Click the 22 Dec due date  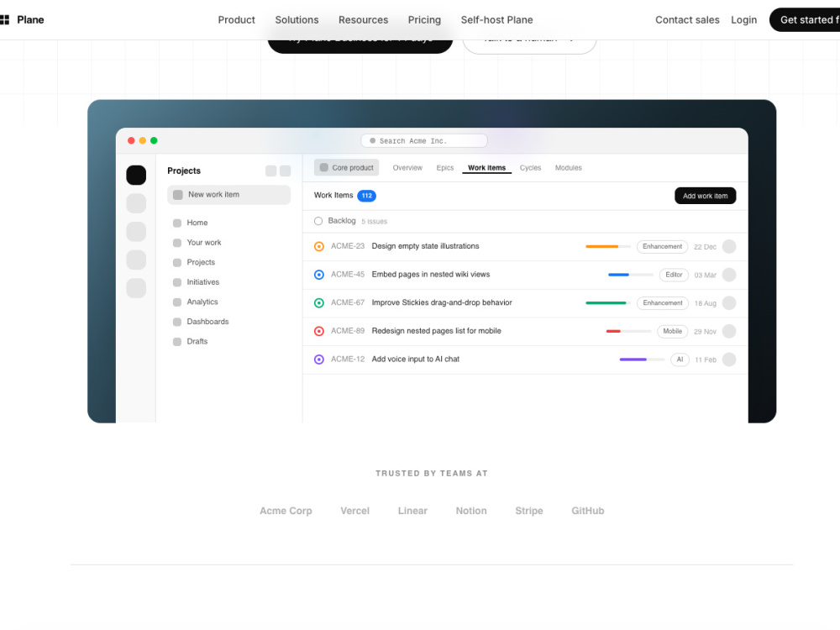tap(705, 247)
